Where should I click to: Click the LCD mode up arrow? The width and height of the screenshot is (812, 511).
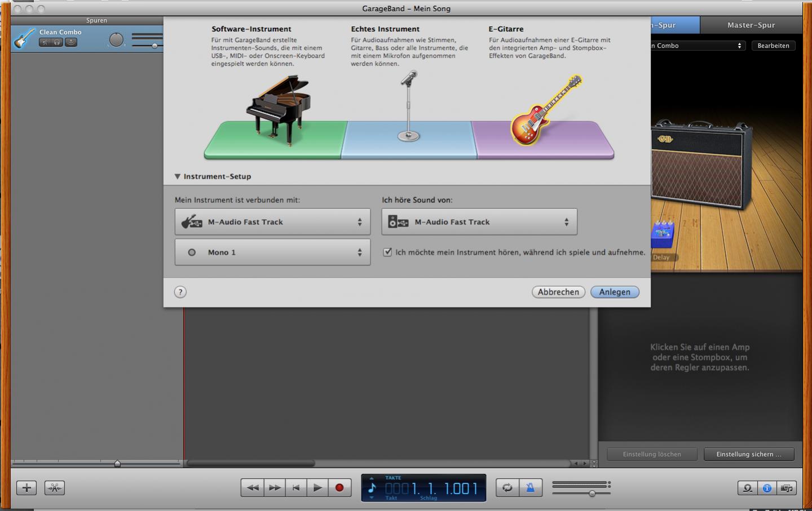pyautogui.click(x=372, y=478)
